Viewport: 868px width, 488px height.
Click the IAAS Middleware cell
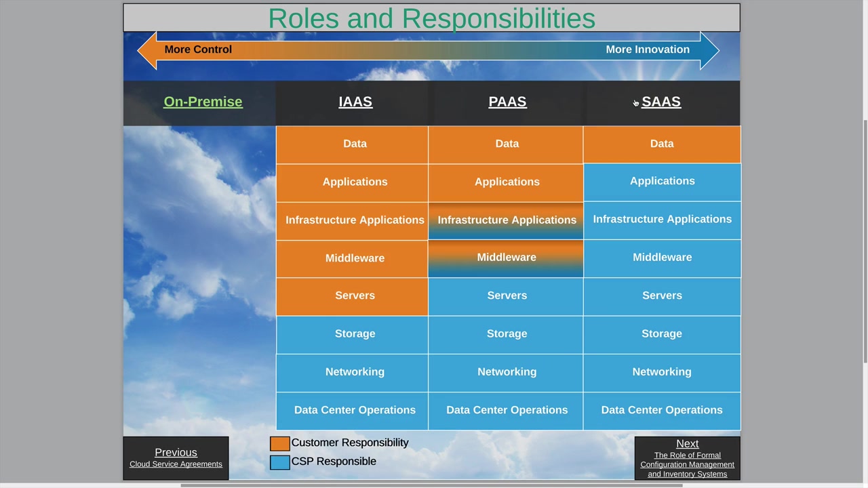(352, 259)
